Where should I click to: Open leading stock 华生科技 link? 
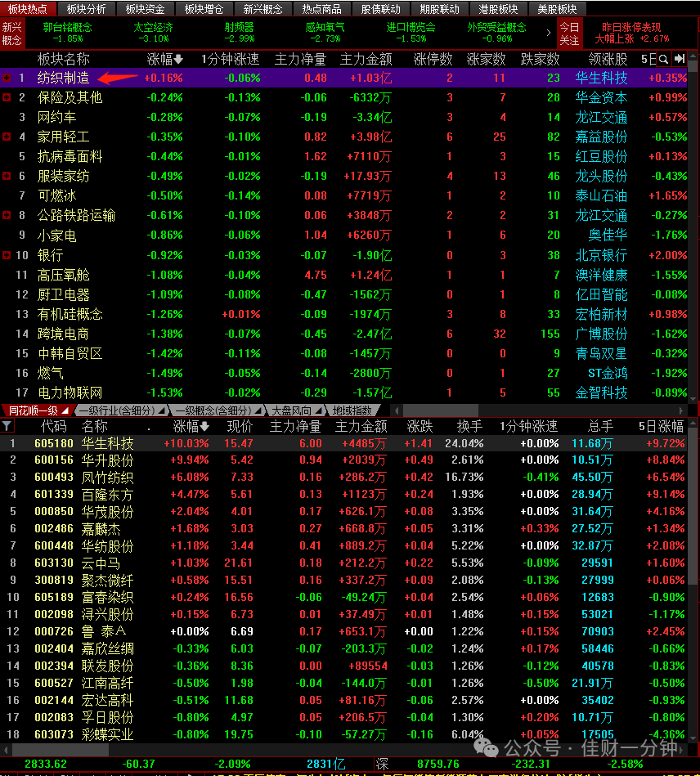click(x=602, y=78)
